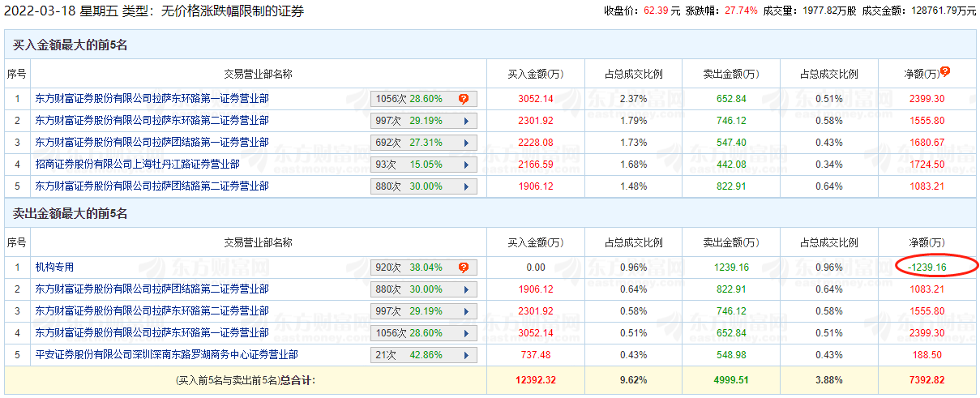Screen dimensions: 980x398
Task: Click arrow icon on 880次 30.00% sell row
Action: (465, 289)
